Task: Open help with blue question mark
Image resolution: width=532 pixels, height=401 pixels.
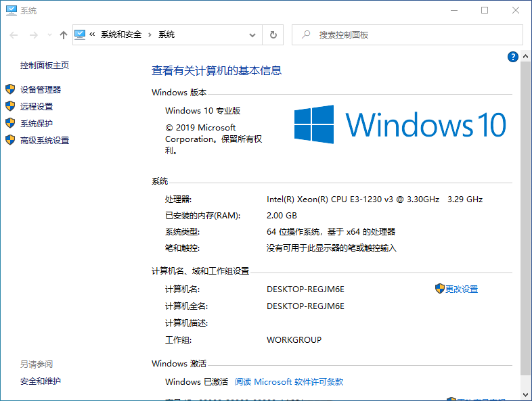Action: point(512,57)
